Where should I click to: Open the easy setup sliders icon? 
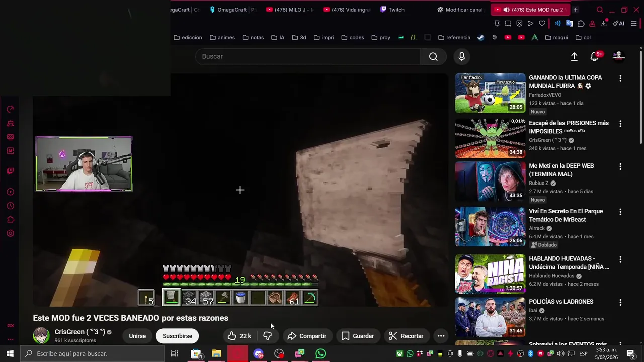click(x=633, y=23)
